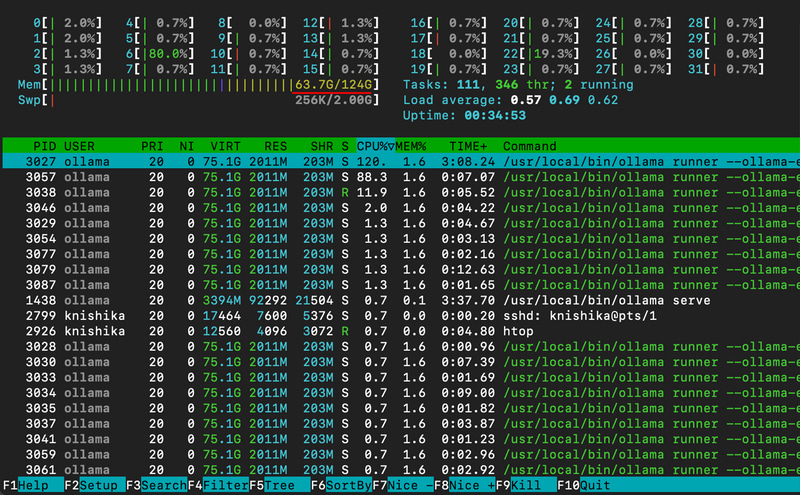Select process row PID 3054
The image size is (800, 495).
click(x=401, y=239)
